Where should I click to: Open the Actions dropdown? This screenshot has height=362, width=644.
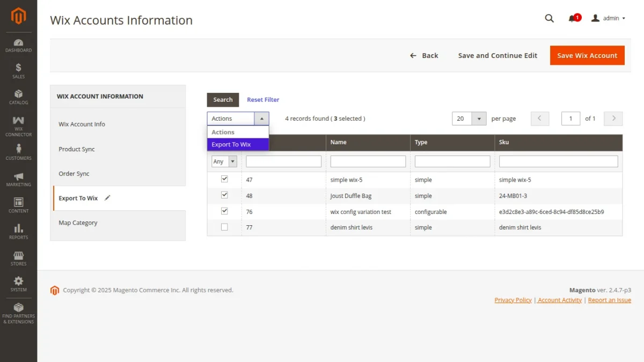point(238,118)
